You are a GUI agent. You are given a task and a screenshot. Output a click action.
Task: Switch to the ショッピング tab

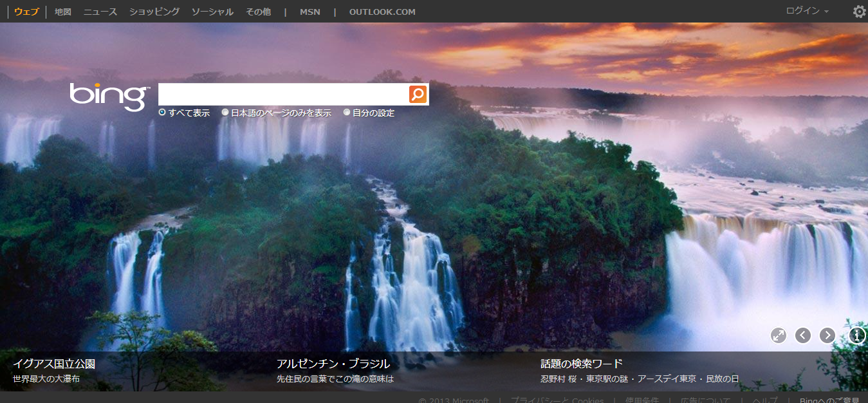coord(154,12)
